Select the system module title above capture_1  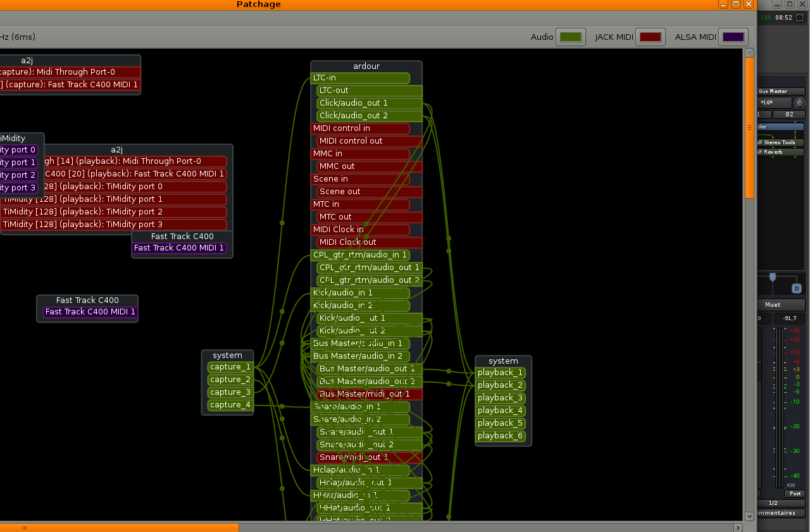coord(228,356)
